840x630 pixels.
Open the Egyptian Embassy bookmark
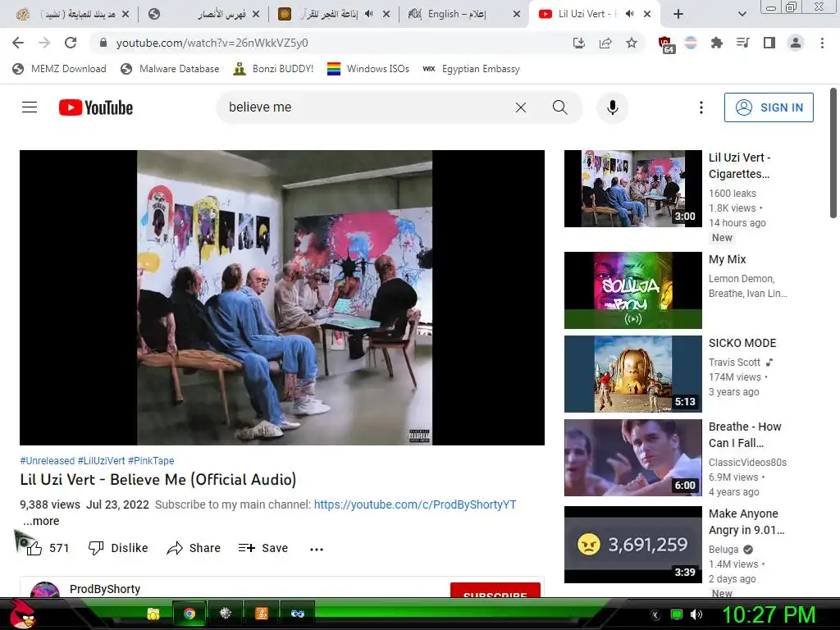click(x=471, y=69)
